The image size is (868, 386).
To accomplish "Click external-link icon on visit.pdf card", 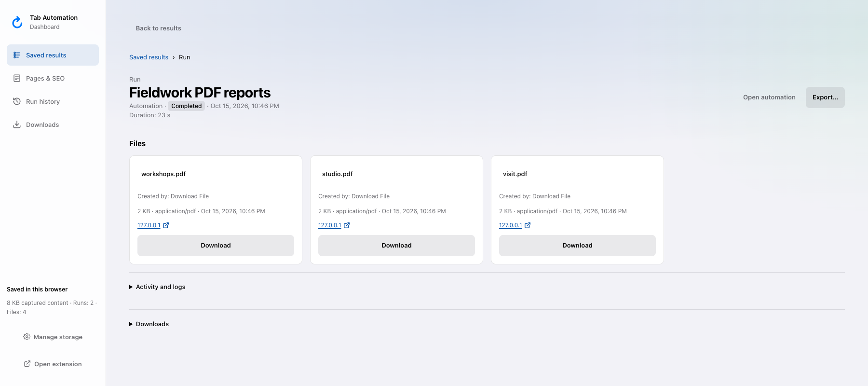I will point(528,225).
